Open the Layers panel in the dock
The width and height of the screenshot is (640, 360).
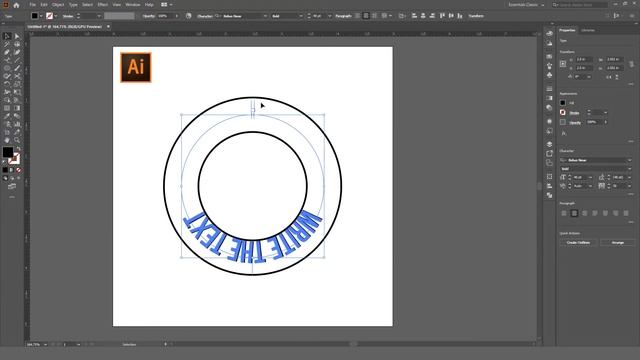[549, 144]
